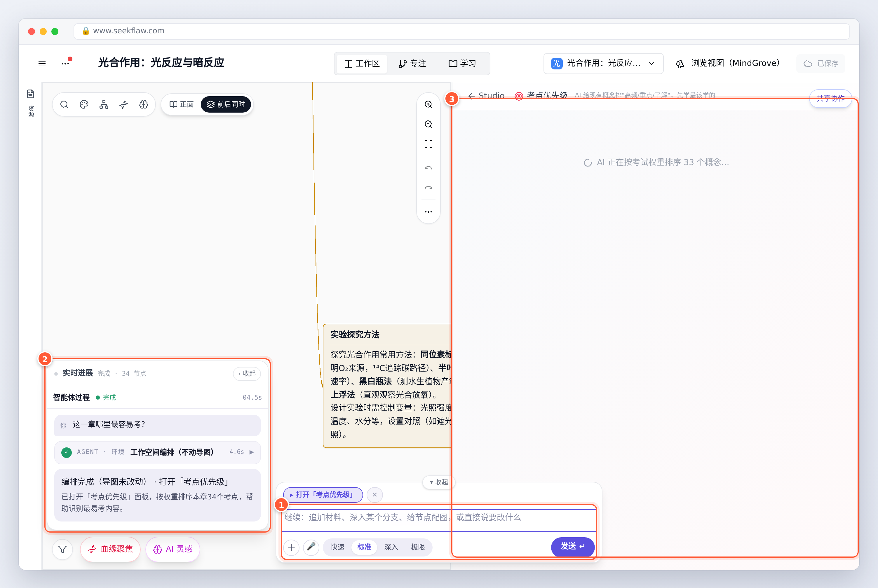878x588 pixels.
Task: Click the 血缘聚焦 button
Action: point(110,549)
